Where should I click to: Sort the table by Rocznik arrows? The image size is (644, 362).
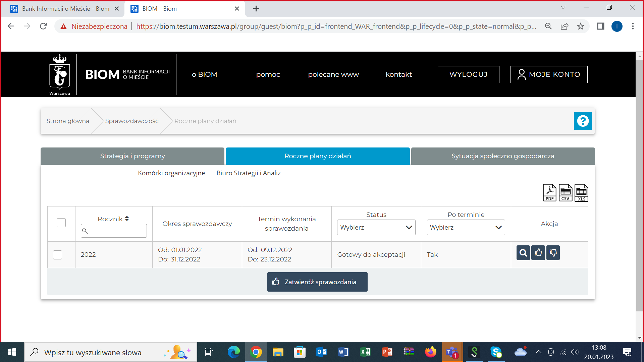127,219
